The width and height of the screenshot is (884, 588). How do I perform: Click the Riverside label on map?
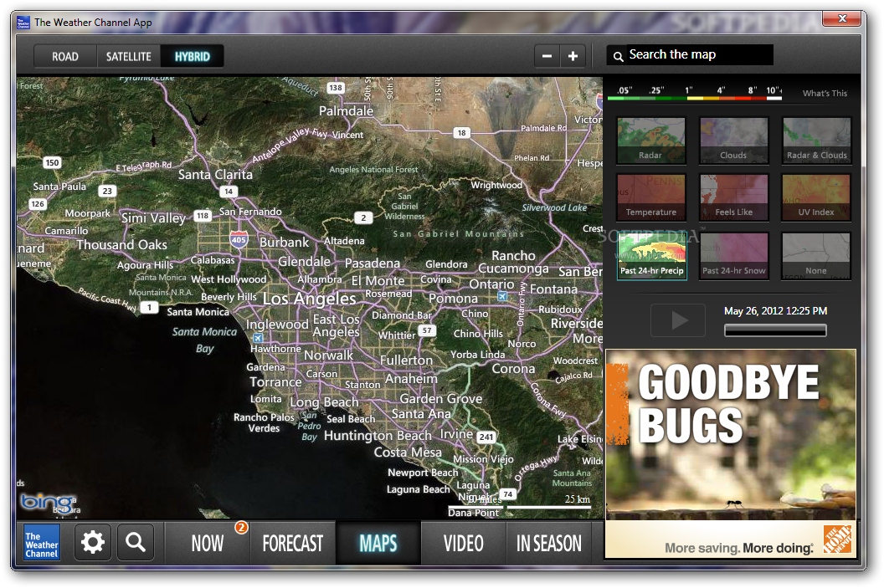pyautogui.click(x=576, y=324)
